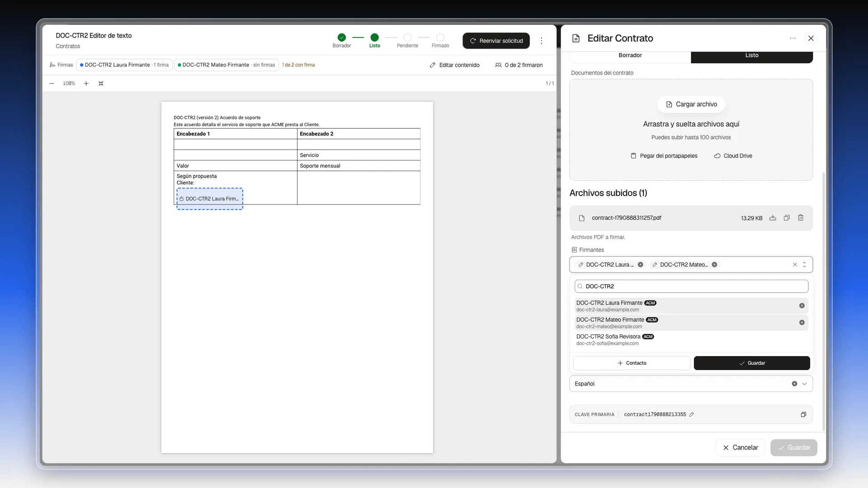Close the Editar Contrato panel
Image resolution: width=868 pixels, height=488 pixels.
click(811, 38)
